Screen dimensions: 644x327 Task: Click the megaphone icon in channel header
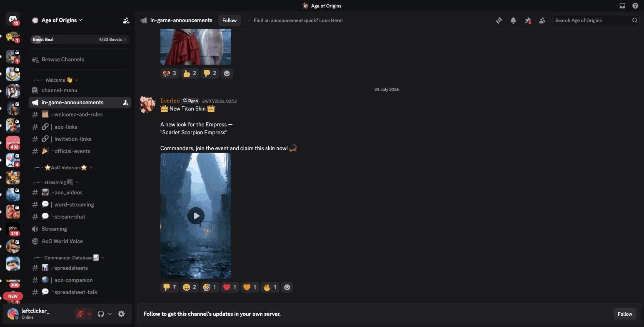coord(144,20)
